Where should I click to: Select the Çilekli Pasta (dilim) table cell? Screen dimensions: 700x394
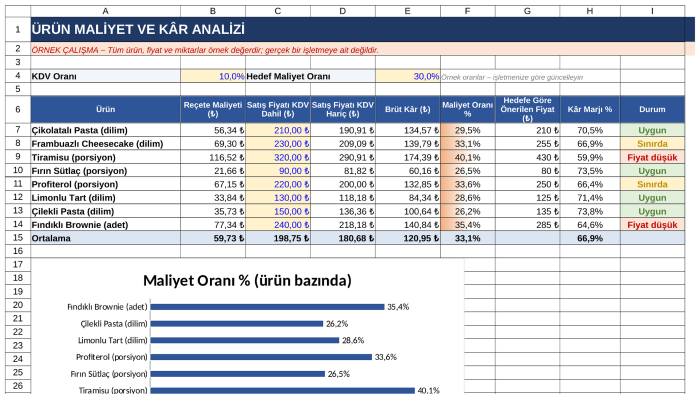105,211
